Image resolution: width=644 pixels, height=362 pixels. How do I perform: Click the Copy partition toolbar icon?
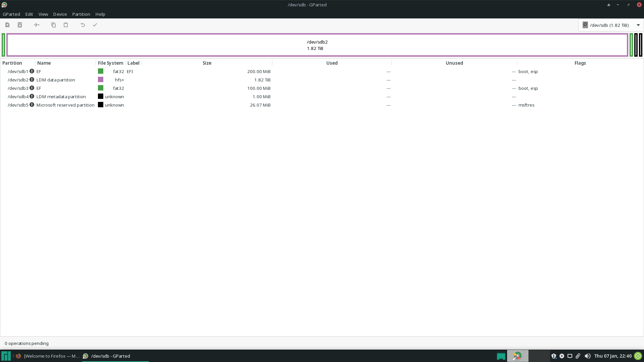[53, 25]
